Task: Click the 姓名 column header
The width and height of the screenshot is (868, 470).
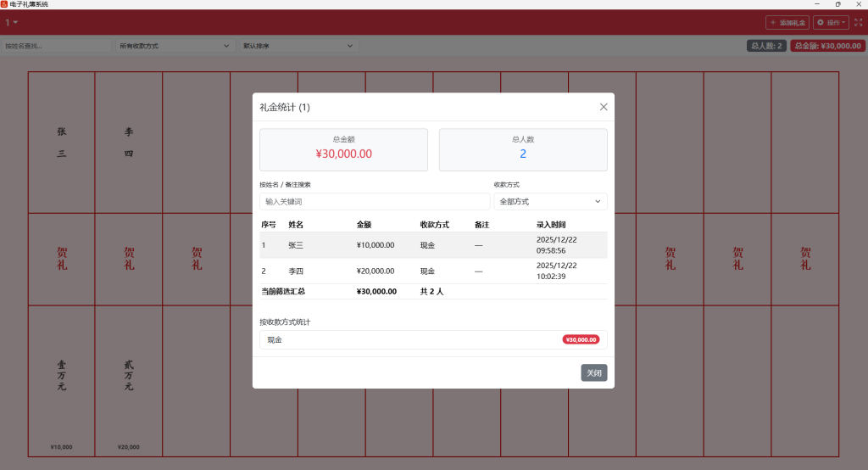Action: pyautogui.click(x=296, y=225)
